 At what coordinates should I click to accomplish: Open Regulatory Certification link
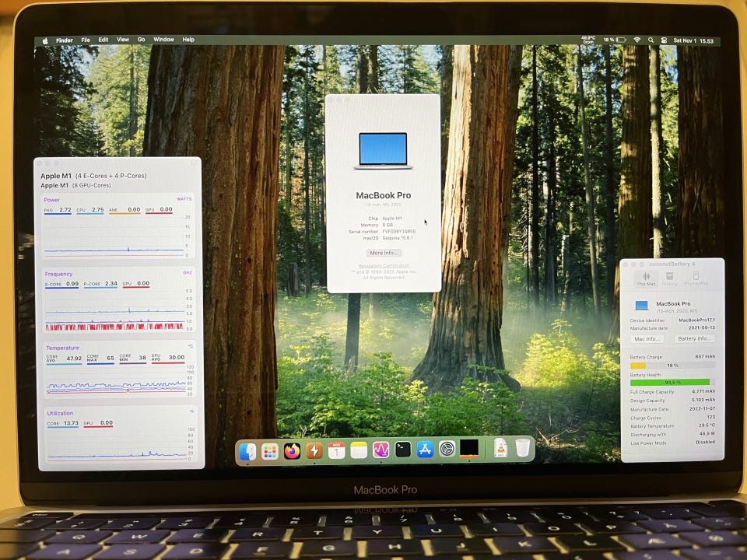tap(384, 266)
